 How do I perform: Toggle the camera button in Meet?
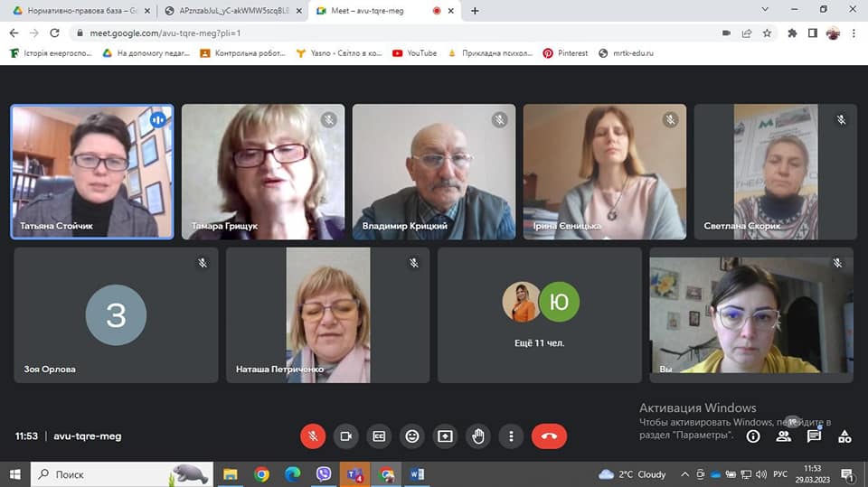click(346, 436)
